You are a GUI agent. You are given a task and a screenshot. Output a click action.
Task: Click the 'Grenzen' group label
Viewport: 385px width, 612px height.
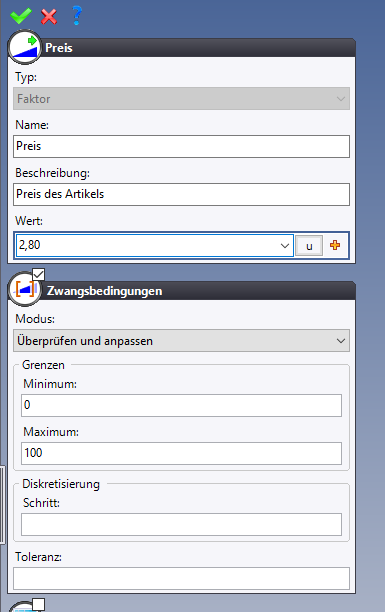43,365
